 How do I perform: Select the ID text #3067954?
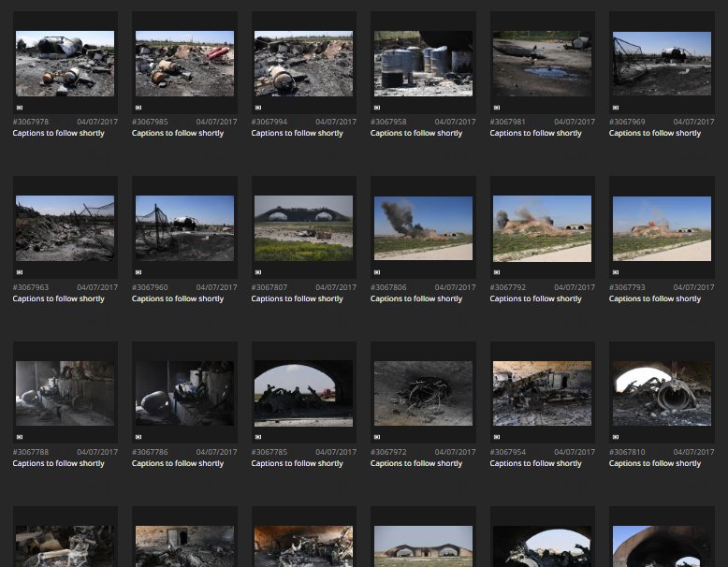point(507,452)
